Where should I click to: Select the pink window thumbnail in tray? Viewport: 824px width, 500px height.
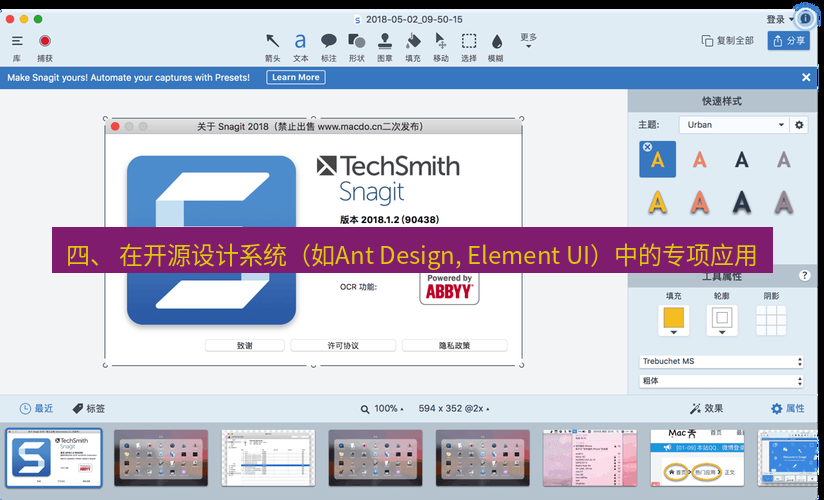pos(590,458)
